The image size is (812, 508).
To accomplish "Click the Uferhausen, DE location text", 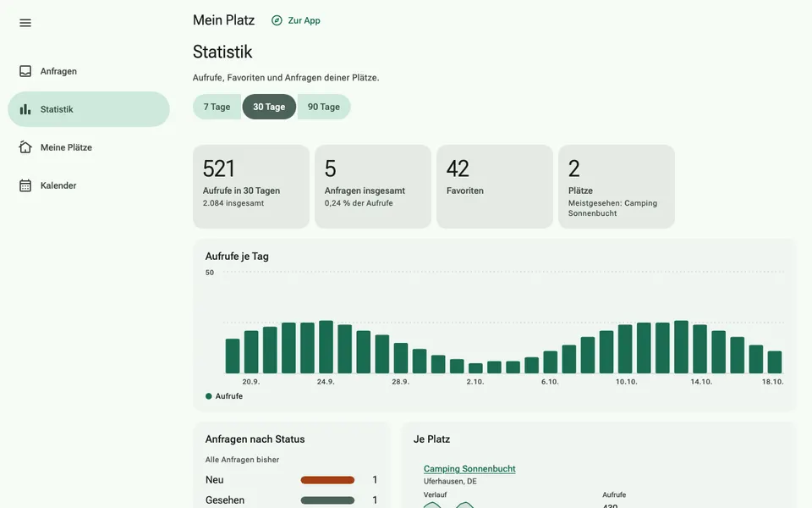I will [x=450, y=481].
